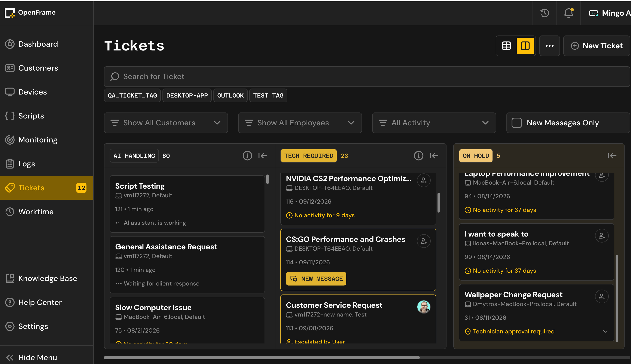Open Help Center in sidebar

(x=47, y=302)
